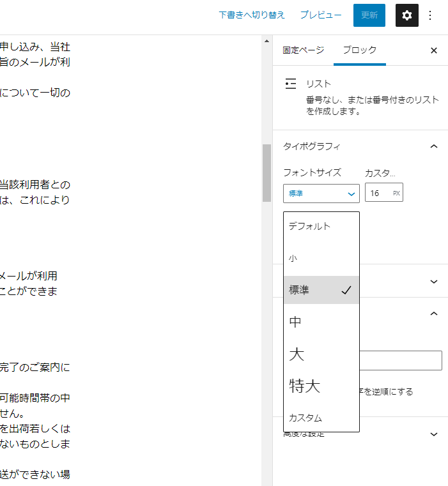This screenshot has height=486, width=448.
Task: Click the text 可能時間帯の中
Action: [35, 398]
